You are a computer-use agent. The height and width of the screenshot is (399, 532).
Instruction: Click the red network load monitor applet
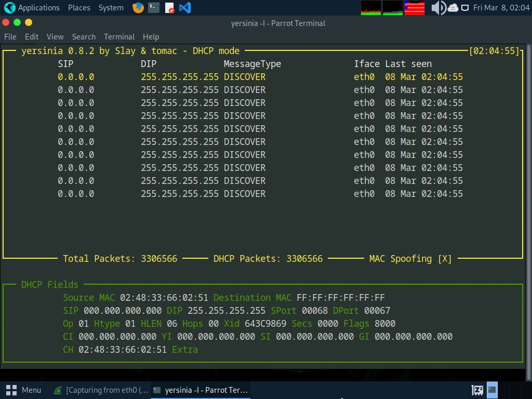point(415,8)
